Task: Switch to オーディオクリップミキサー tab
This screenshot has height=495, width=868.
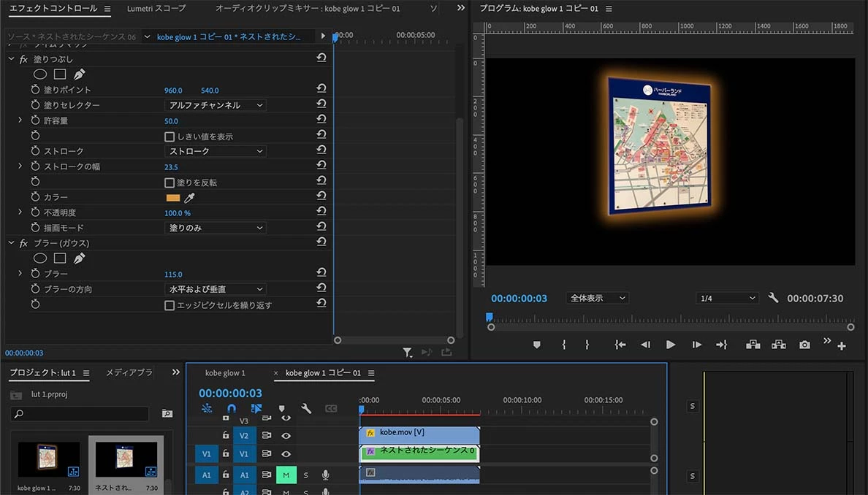Action: tap(307, 8)
